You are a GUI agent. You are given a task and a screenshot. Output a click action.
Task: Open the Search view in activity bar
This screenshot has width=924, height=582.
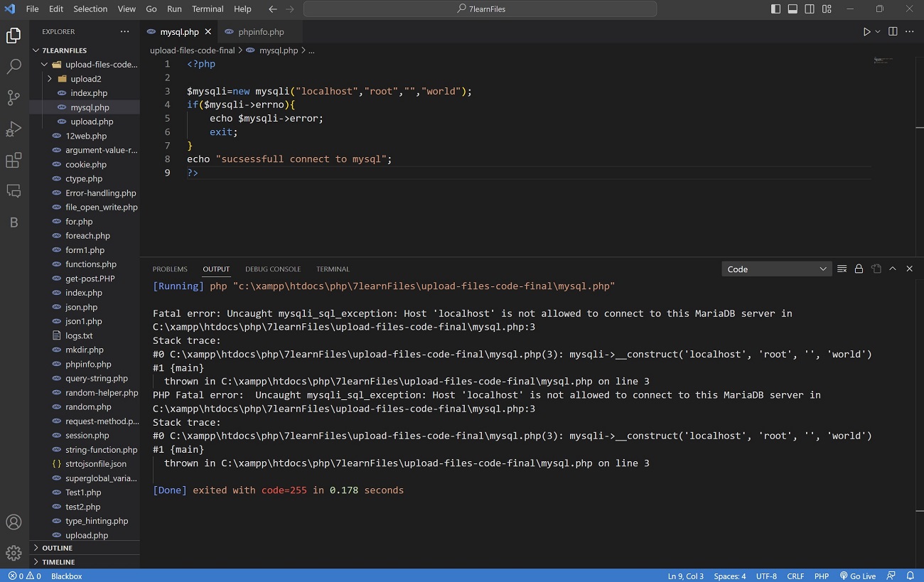[x=14, y=67]
